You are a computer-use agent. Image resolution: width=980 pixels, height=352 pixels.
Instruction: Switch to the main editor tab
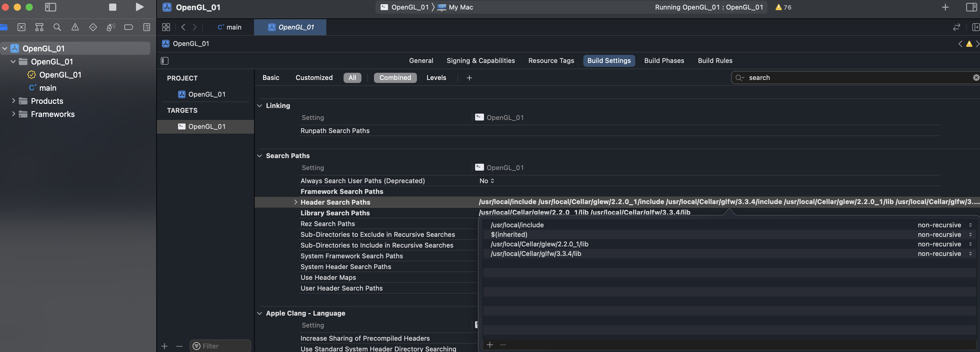pyautogui.click(x=229, y=27)
